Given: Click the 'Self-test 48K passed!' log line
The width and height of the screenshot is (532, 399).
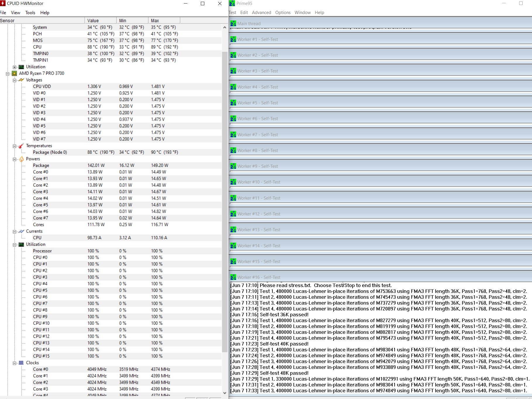Looking at the screenshot, I should coord(270,373).
